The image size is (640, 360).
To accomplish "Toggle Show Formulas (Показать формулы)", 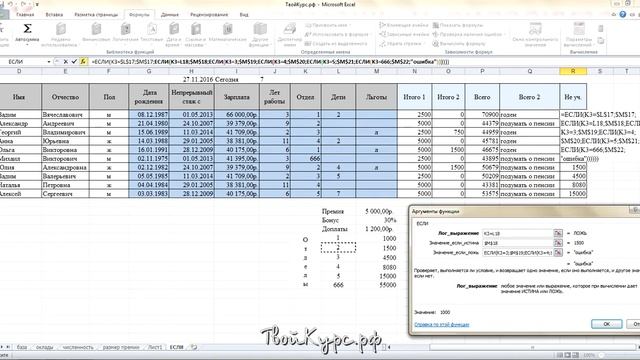I will click(458, 25).
